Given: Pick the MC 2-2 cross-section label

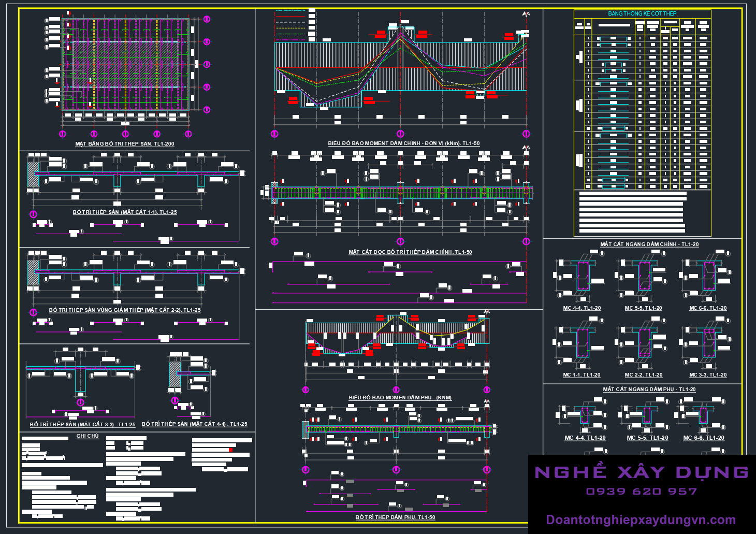Looking at the screenshot, I should (x=643, y=374).
